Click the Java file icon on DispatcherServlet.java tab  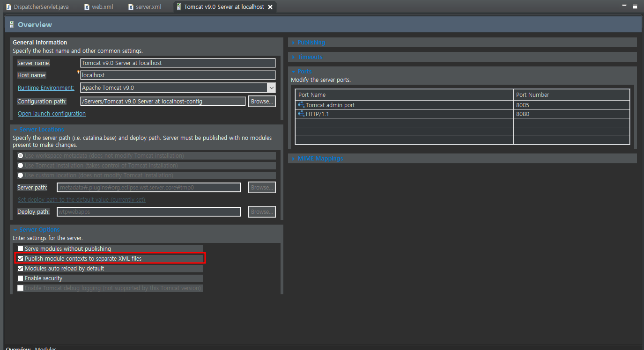click(8, 7)
